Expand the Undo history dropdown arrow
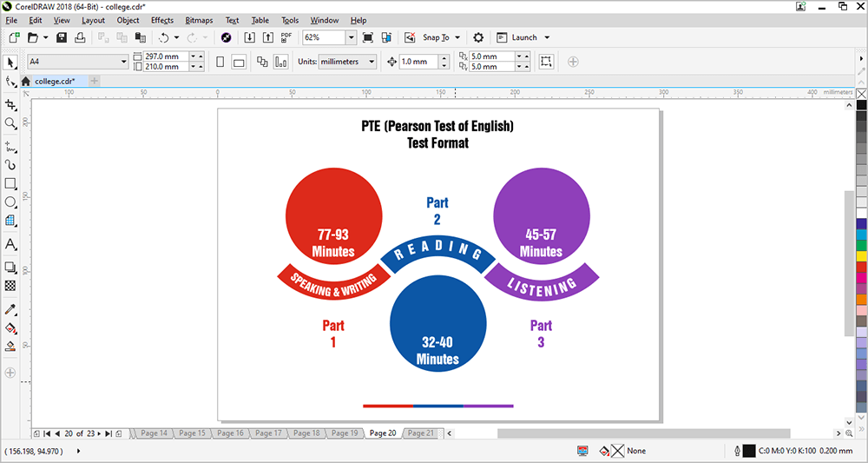The height and width of the screenshot is (463, 868). pyautogui.click(x=176, y=37)
